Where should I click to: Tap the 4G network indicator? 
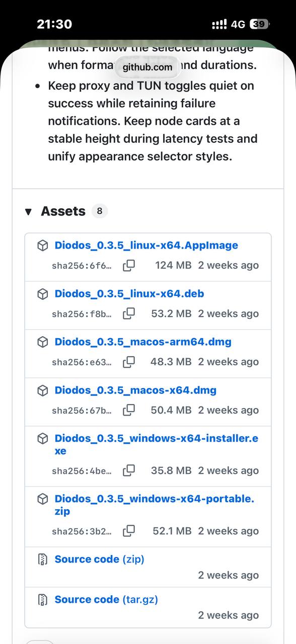pyautogui.click(x=238, y=24)
